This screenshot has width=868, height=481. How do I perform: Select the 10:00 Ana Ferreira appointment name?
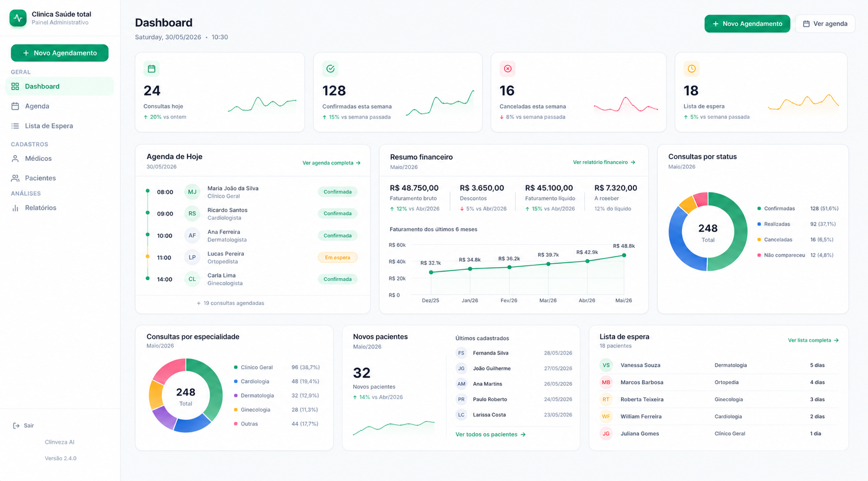pos(224,232)
